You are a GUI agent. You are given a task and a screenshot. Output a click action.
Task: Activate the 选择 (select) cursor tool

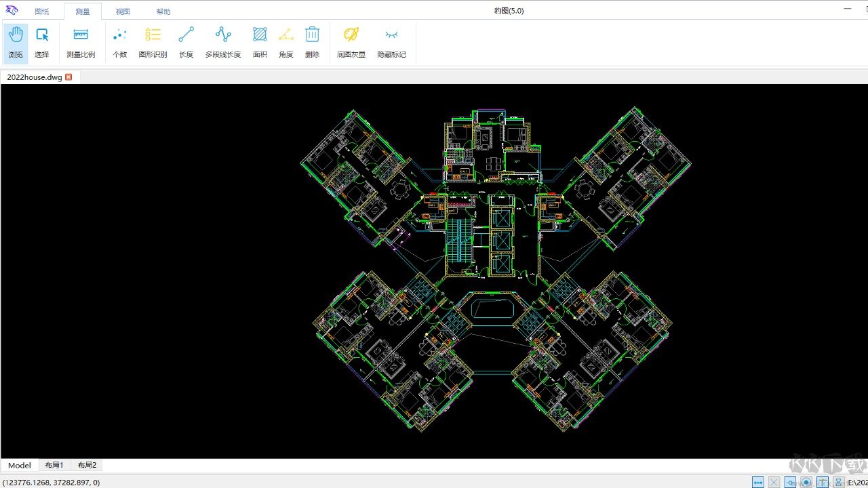pyautogui.click(x=42, y=43)
